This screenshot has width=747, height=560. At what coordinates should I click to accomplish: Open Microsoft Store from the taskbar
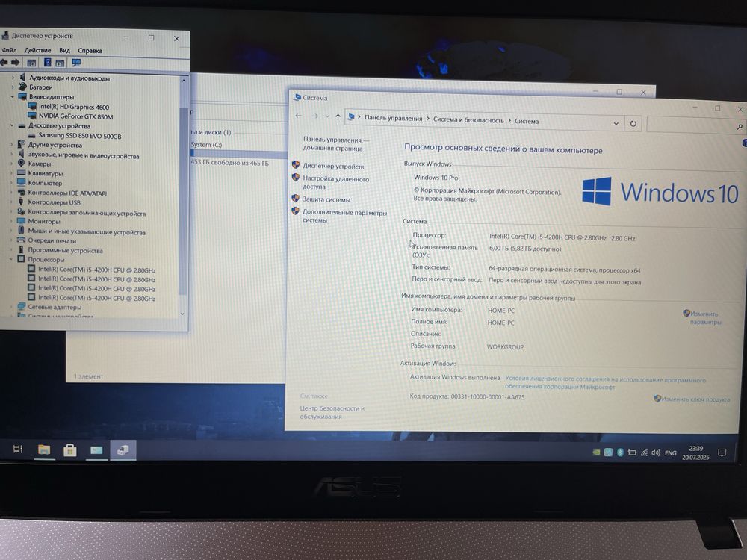pos(70,450)
